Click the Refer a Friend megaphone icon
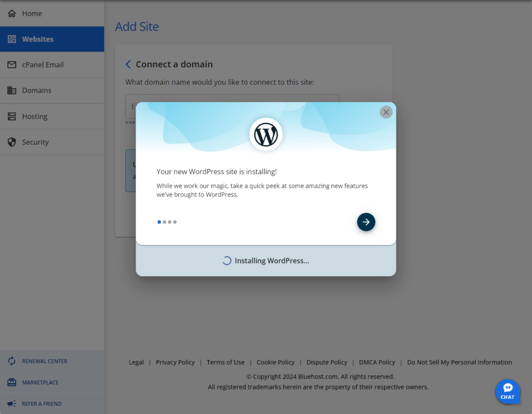 pyautogui.click(x=12, y=404)
